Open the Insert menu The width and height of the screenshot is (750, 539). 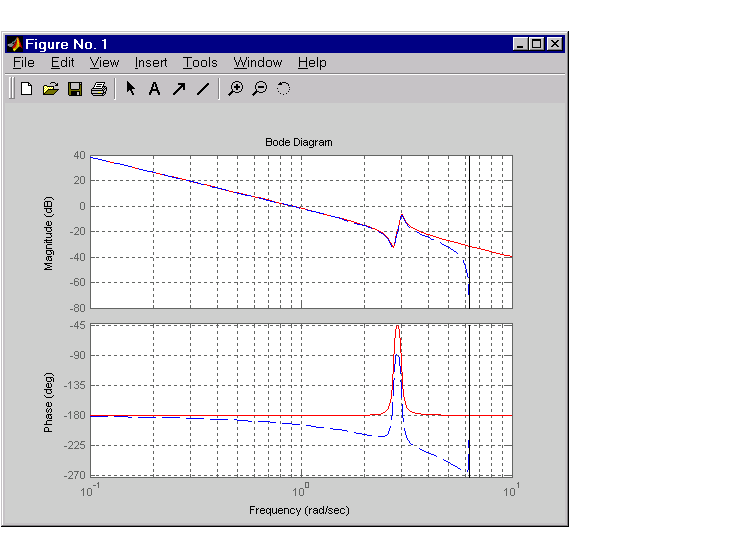pos(151,62)
